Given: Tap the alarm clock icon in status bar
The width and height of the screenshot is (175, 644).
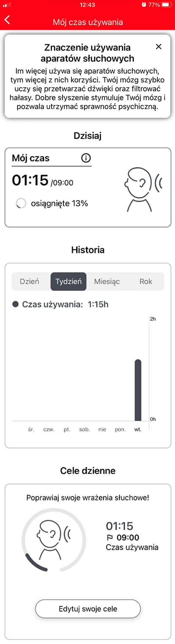Looking at the screenshot, I should click(x=144, y=5).
